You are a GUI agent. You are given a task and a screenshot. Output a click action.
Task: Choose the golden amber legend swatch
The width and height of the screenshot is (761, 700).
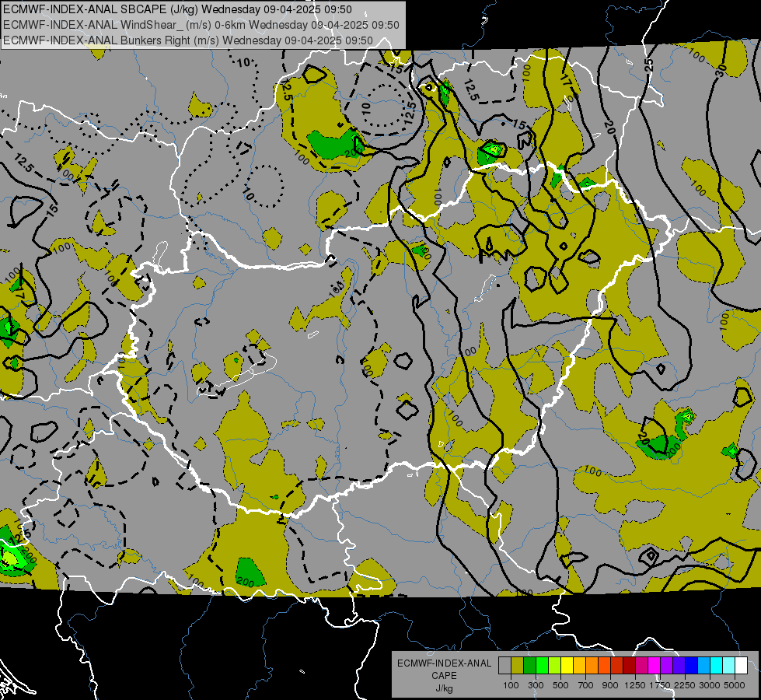(x=579, y=665)
